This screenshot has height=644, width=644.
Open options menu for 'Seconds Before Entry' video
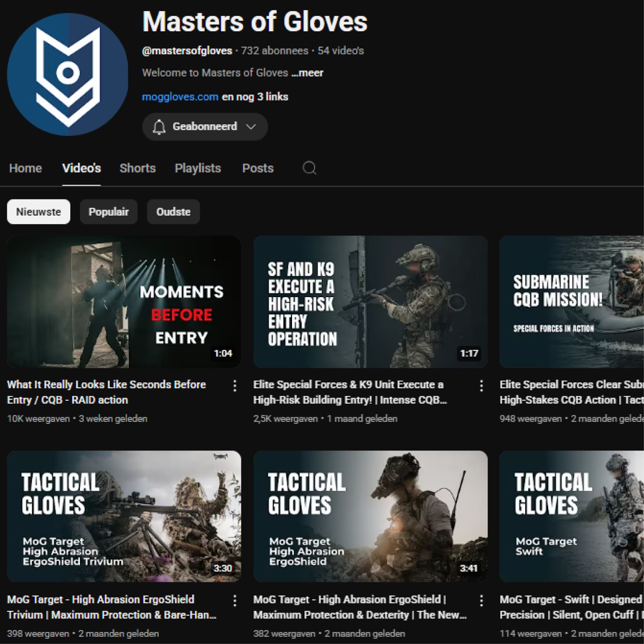235,386
